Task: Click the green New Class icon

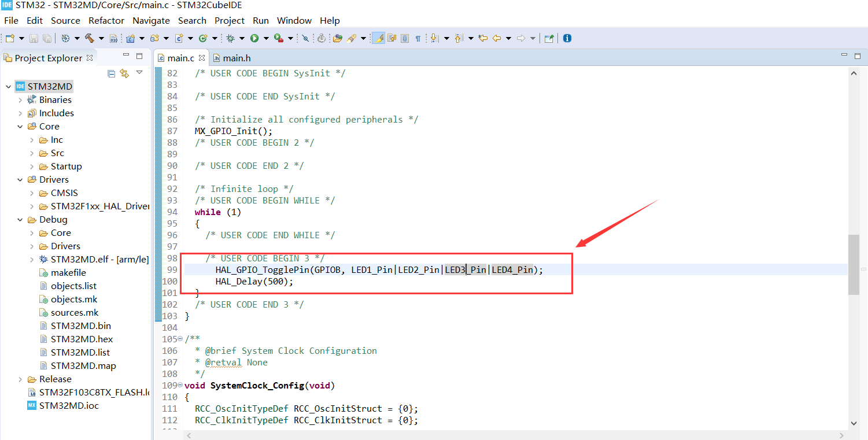Action: (203, 38)
